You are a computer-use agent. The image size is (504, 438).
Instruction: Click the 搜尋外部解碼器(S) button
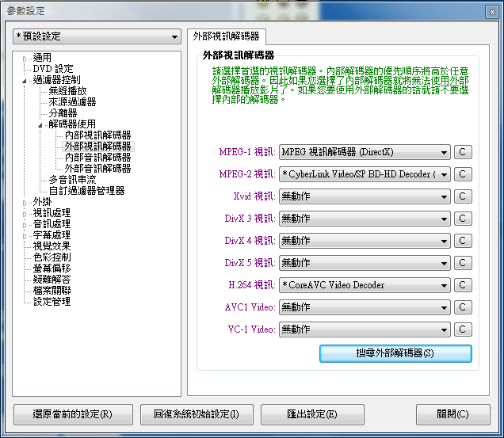395,352
